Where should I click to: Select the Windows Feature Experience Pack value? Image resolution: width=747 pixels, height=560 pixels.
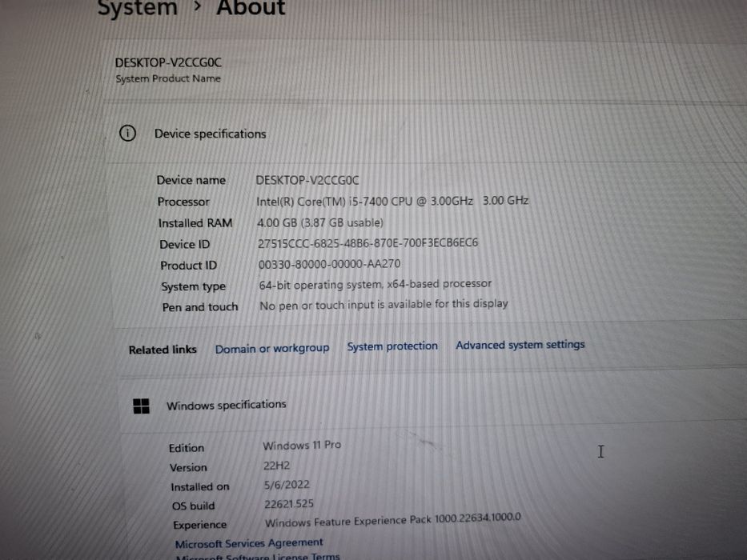tap(392, 519)
